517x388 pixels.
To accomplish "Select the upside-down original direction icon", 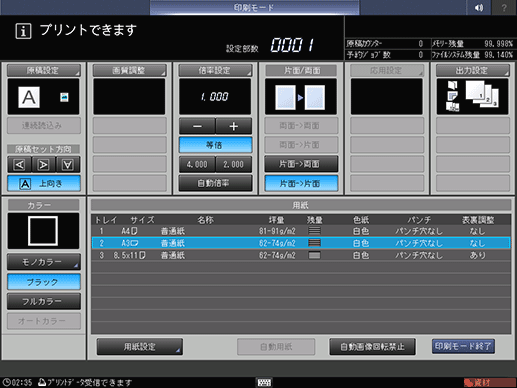I will point(68,165).
